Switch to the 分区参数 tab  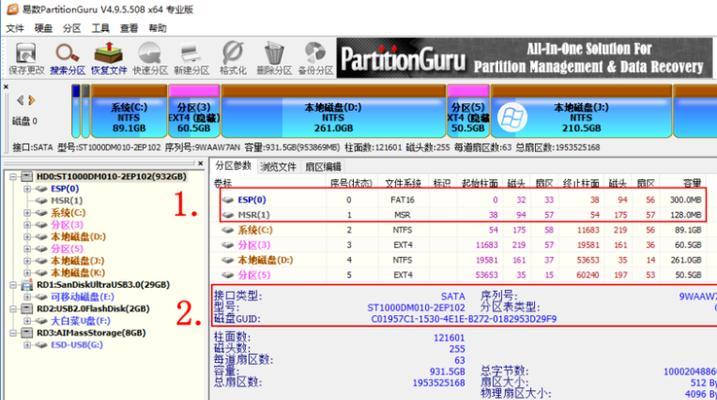tap(233, 165)
